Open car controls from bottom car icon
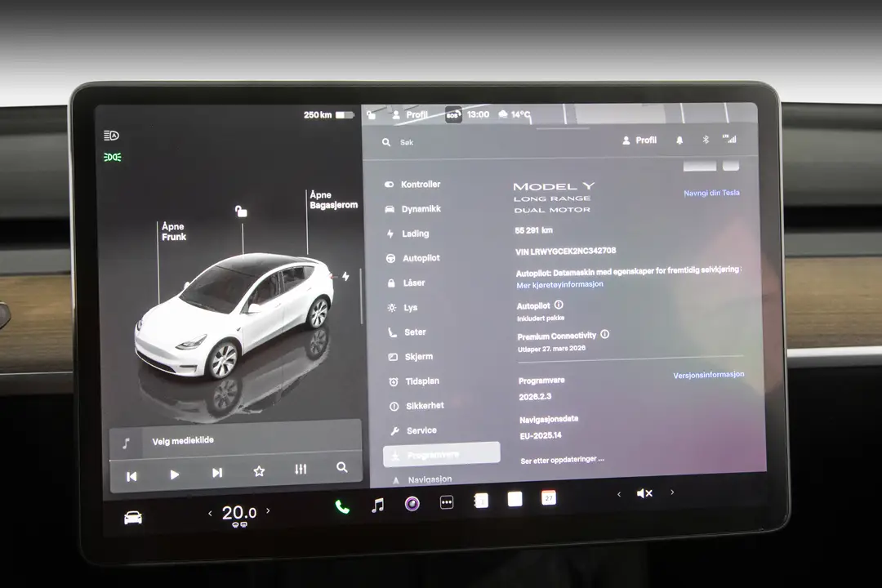This screenshot has width=882, height=588. [x=133, y=518]
